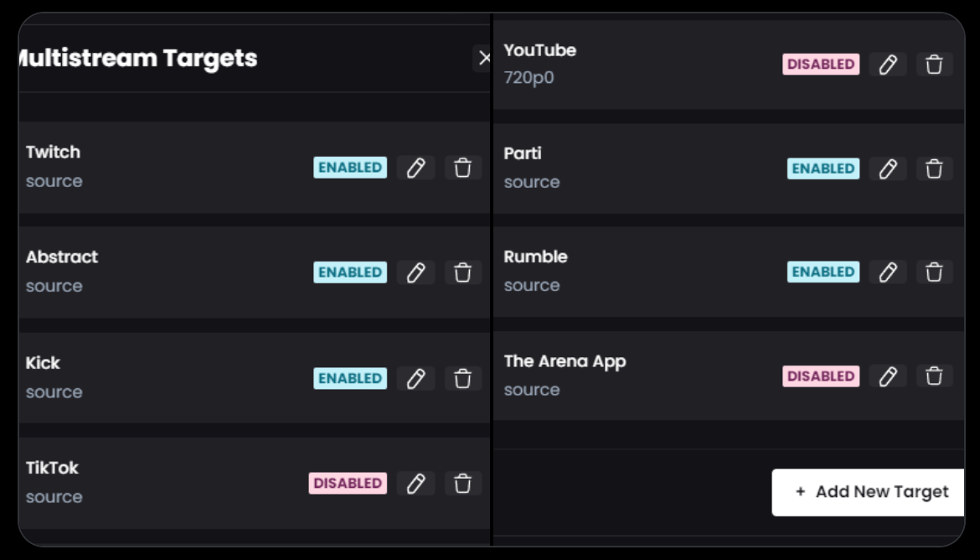Remove the YouTube target with trash icon
The image size is (980, 560).
934,65
